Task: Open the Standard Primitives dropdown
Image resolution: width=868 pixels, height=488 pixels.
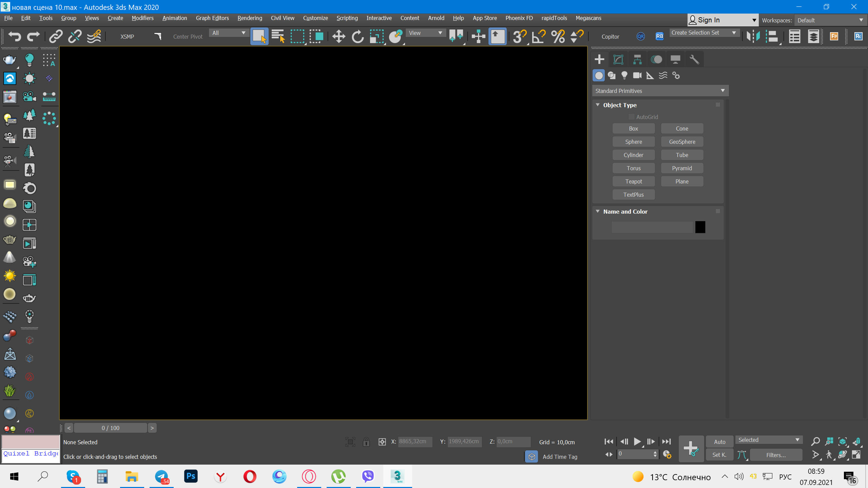Action: coord(660,91)
